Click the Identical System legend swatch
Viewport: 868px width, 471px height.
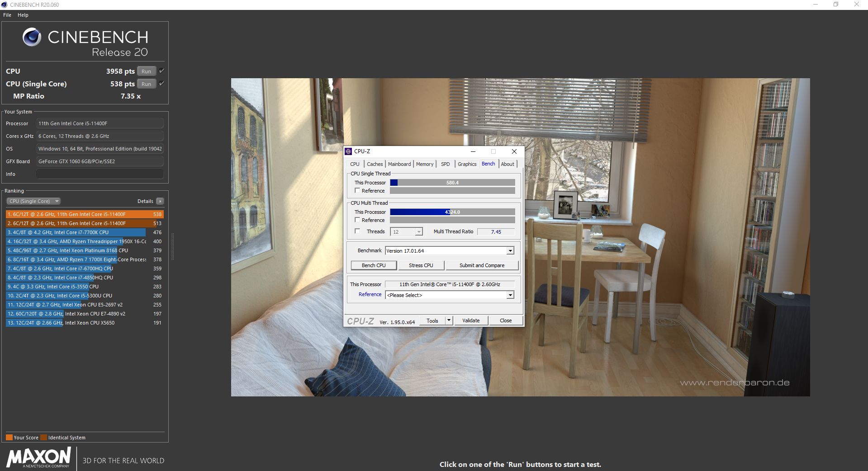[x=43, y=438]
